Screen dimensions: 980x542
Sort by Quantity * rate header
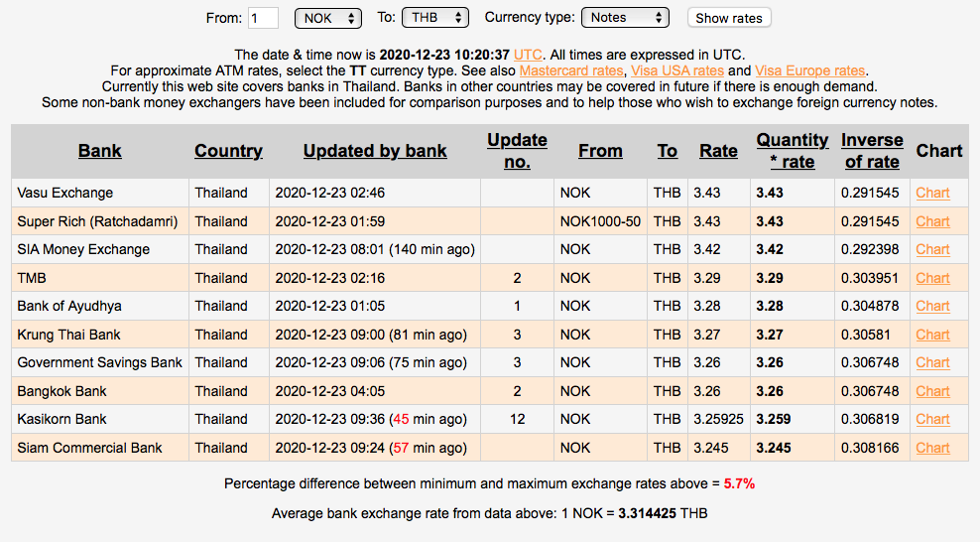[x=792, y=151]
